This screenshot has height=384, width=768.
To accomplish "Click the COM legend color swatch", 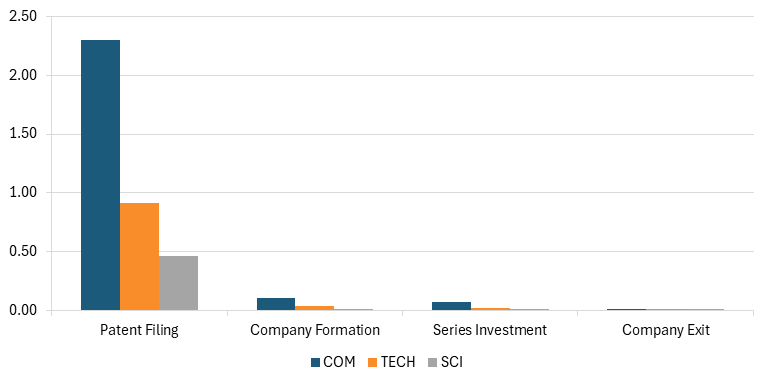I will click(x=315, y=362).
